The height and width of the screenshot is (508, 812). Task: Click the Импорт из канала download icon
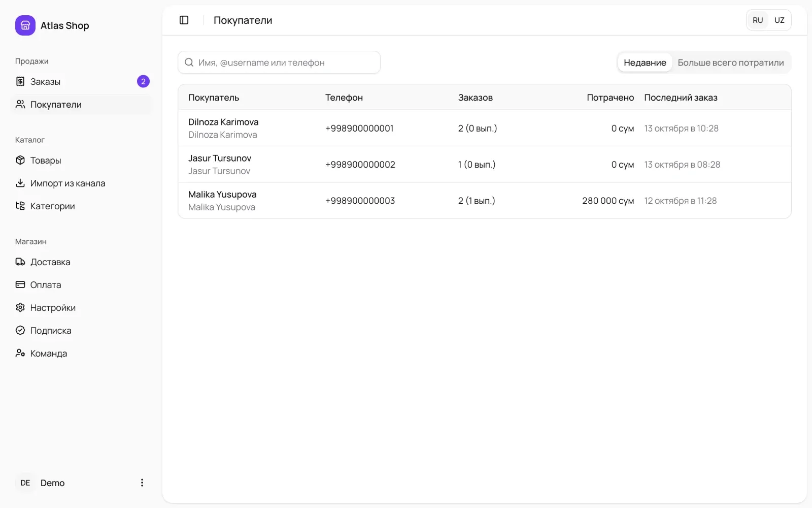[x=20, y=183]
